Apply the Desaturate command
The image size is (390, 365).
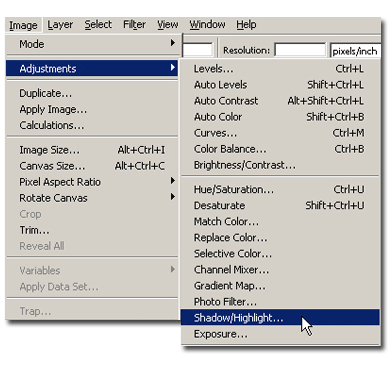pos(280,205)
